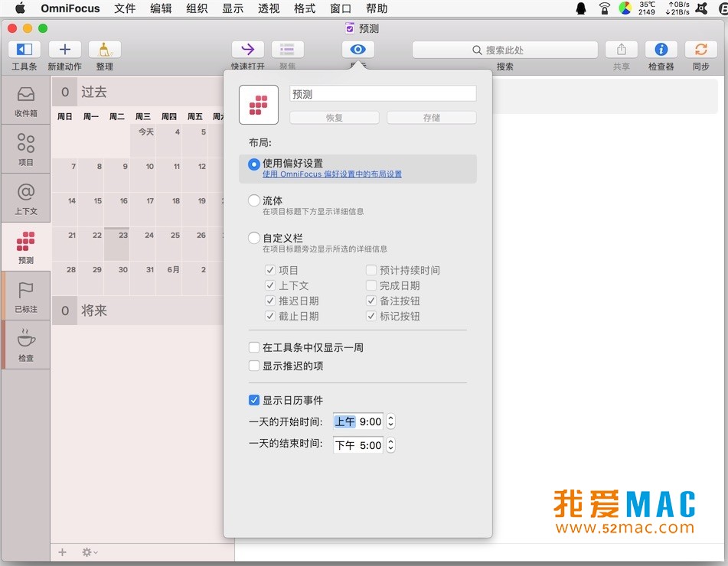Click the plus button at bottom left
The image size is (728, 566).
[x=63, y=552]
